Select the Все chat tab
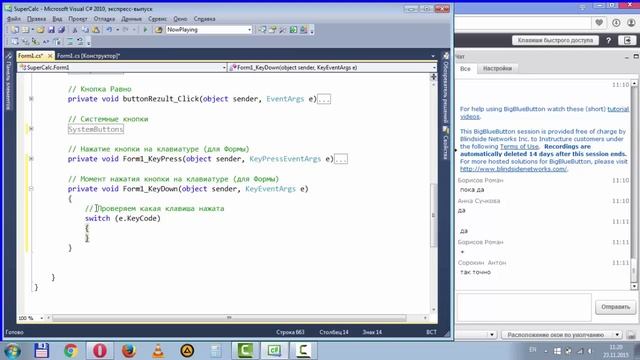The width and height of the screenshot is (640, 360). 465,69
